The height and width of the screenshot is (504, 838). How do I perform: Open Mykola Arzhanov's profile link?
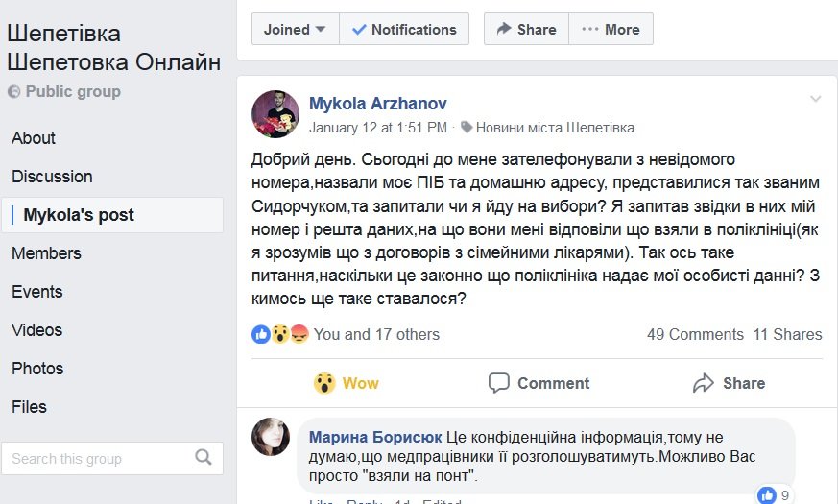coord(377,103)
